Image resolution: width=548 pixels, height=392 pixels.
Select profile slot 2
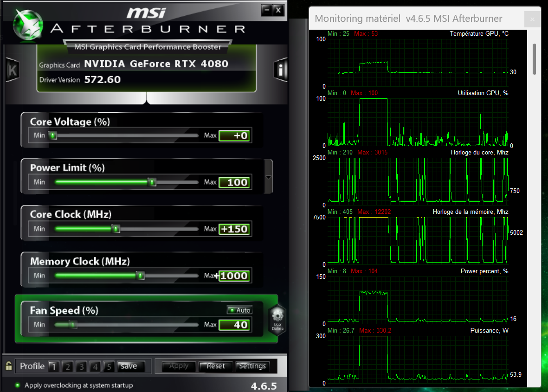pyautogui.click(x=67, y=366)
